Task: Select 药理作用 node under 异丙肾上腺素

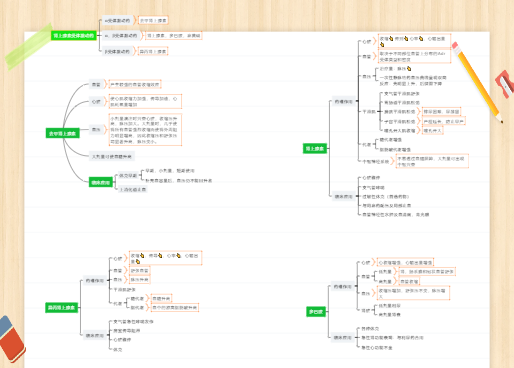Action: click(95, 280)
